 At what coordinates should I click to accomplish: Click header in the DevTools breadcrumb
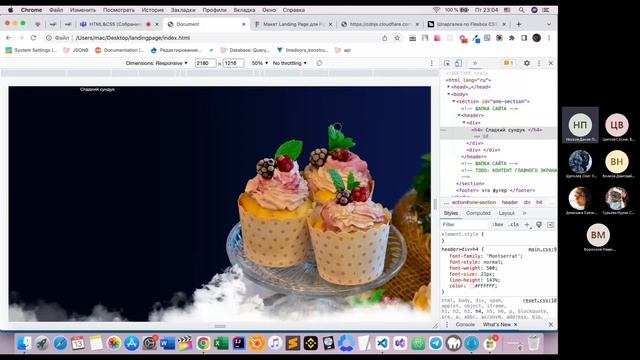click(509, 202)
